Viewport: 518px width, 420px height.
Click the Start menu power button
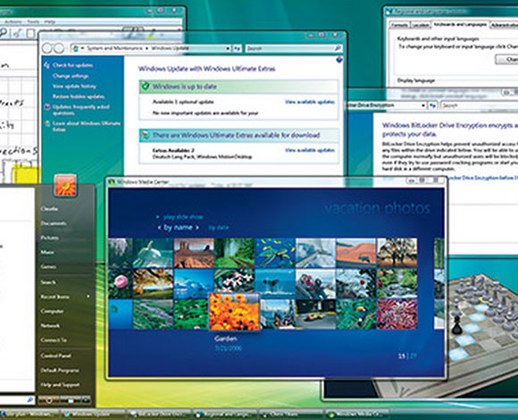pos(48,400)
